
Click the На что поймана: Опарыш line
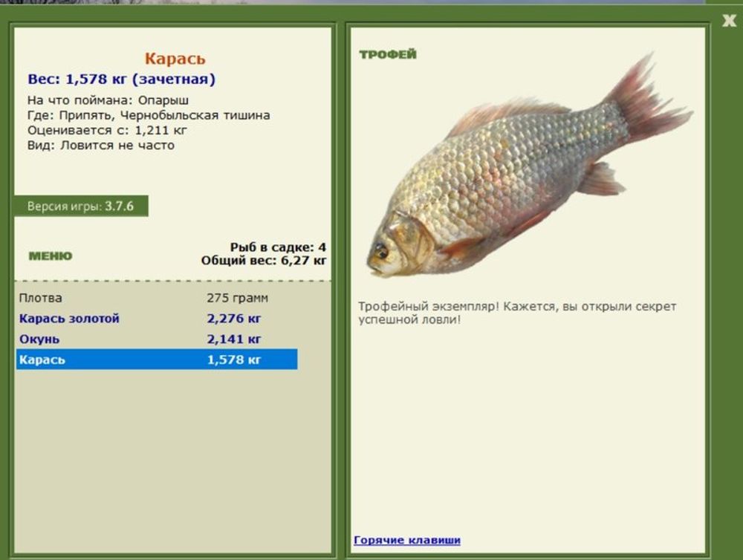tap(108, 100)
